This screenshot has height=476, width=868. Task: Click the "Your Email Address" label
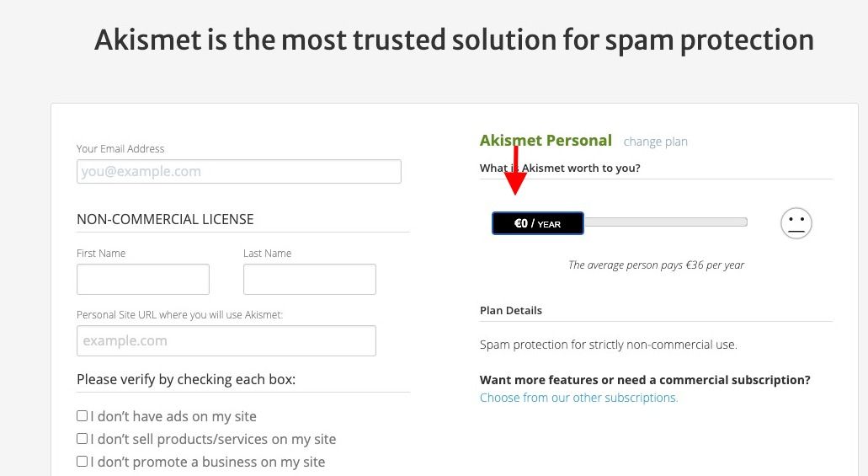point(120,148)
